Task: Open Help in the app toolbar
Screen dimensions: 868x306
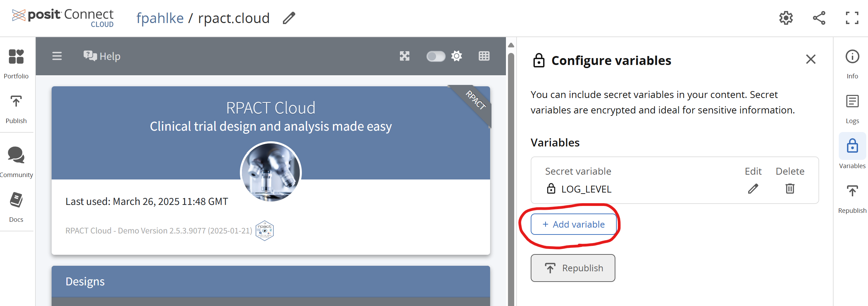Action: click(102, 56)
